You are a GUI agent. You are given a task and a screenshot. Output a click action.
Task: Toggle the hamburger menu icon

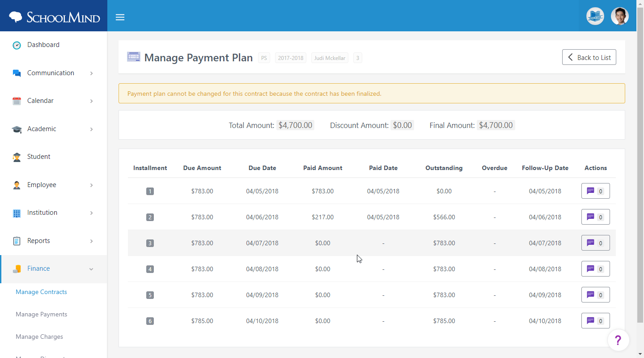[x=120, y=17]
